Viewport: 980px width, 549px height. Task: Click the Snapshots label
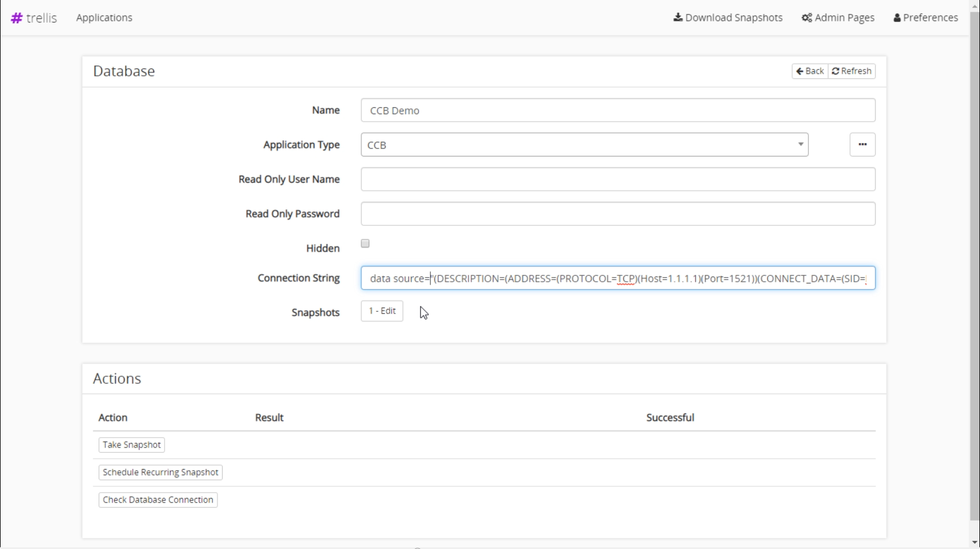[315, 312]
